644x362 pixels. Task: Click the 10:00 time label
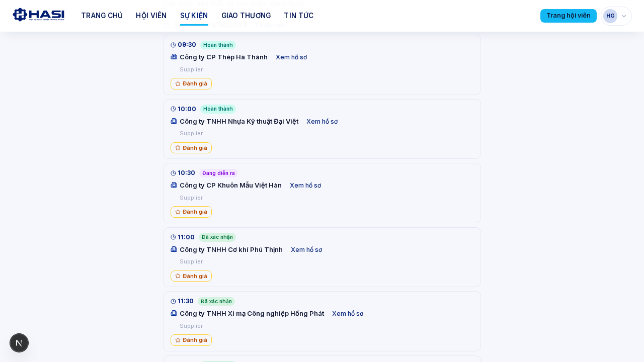pos(187,109)
